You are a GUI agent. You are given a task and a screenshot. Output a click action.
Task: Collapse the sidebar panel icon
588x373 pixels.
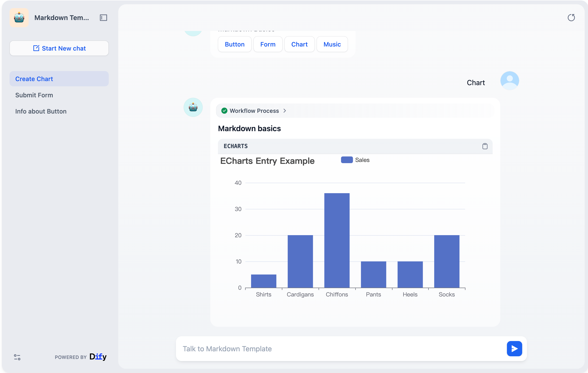pos(103,18)
